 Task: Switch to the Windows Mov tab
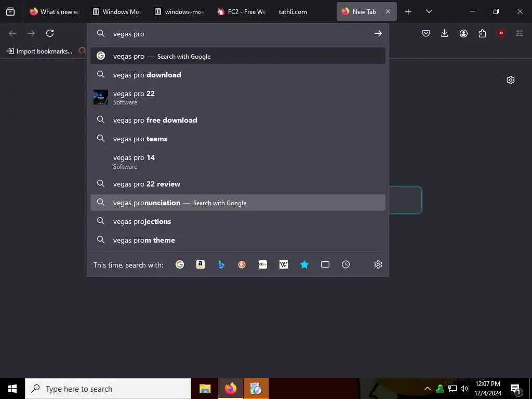pyautogui.click(x=117, y=12)
